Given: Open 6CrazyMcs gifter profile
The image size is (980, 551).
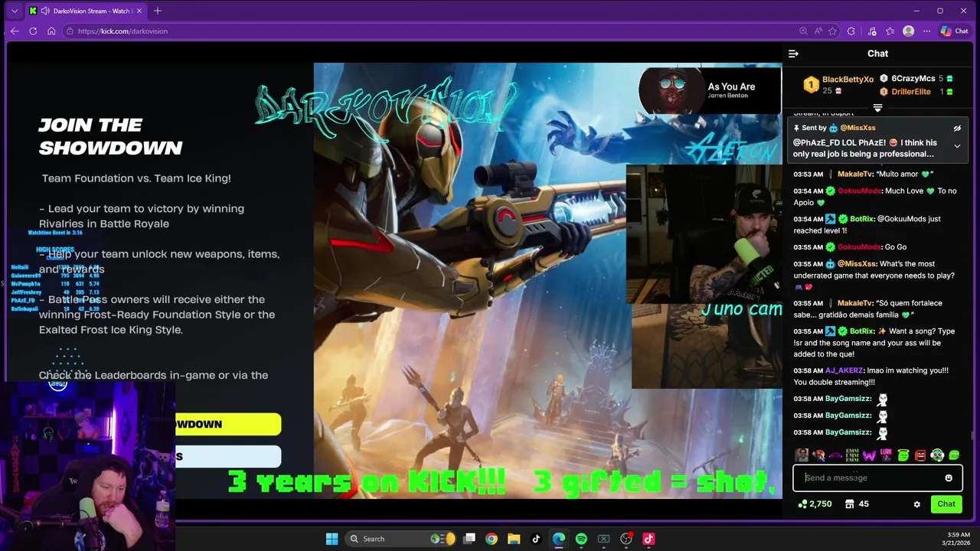Looking at the screenshot, I should tap(913, 78).
